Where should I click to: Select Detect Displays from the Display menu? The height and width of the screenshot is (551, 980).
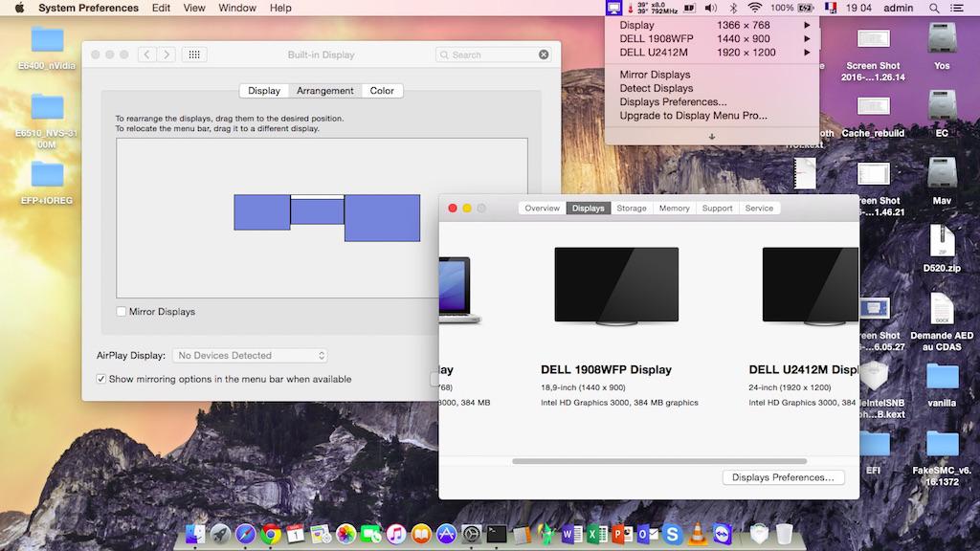pos(655,87)
